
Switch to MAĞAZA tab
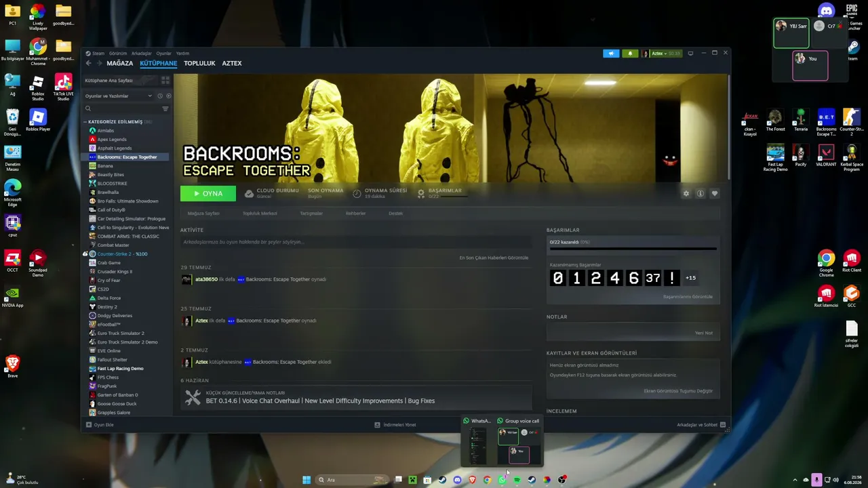coord(120,63)
